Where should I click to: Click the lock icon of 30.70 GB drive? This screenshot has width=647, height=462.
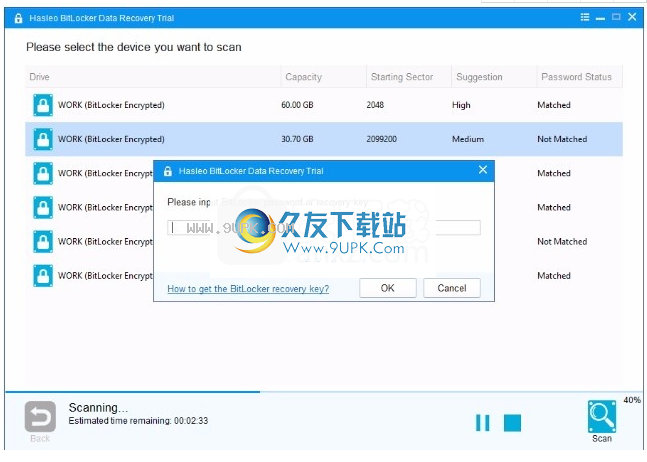pyautogui.click(x=43, y=139)
